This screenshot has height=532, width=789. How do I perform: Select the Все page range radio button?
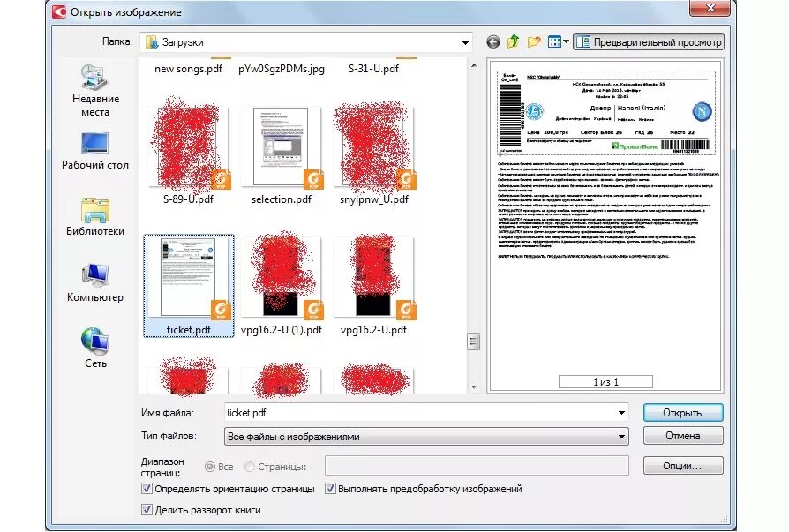tap(210, 467)
